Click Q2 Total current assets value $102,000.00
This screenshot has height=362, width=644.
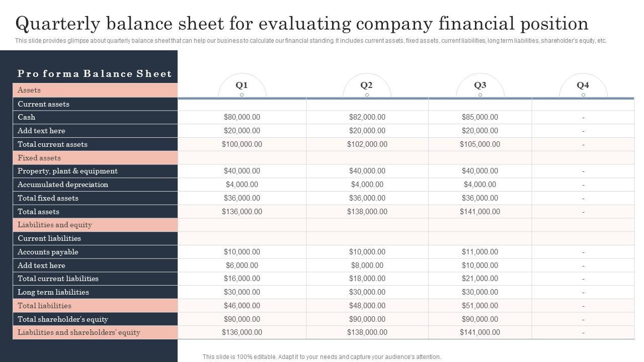click(x=367, y=144)
